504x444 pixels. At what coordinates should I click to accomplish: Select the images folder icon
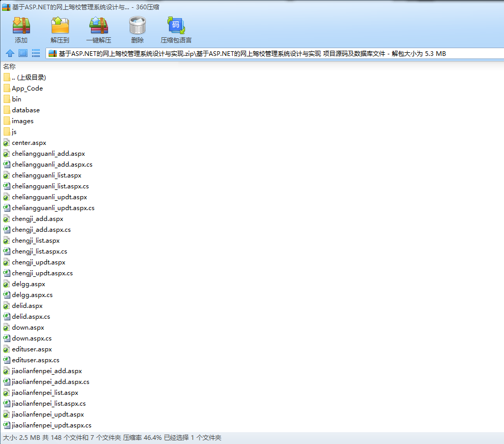click(x=7, y=121)
